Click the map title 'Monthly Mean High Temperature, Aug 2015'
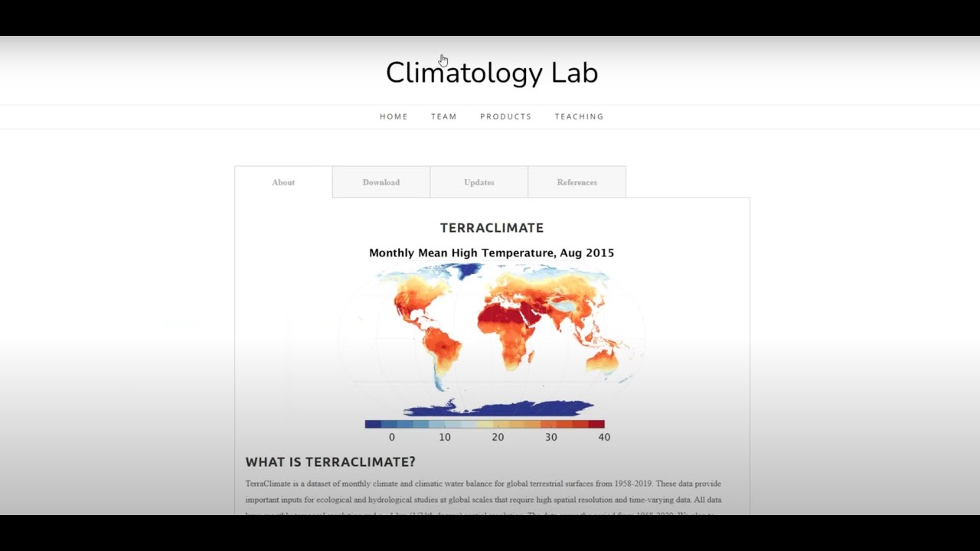The height and width of the screenshot is (551, 980). click(492, 253)
